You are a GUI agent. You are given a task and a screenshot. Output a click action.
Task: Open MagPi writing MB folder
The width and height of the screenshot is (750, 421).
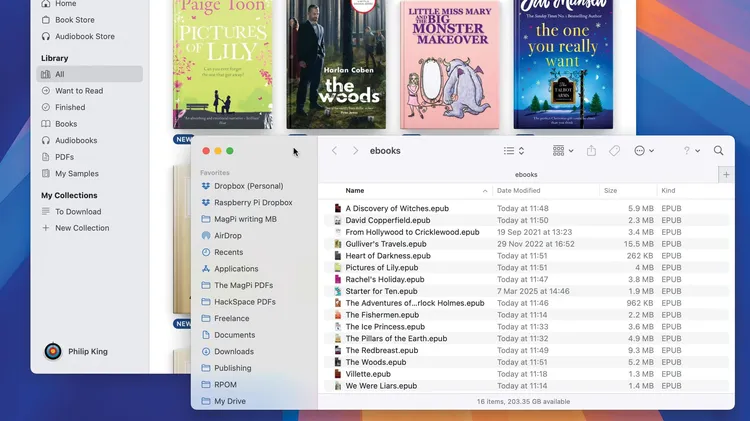239,219
